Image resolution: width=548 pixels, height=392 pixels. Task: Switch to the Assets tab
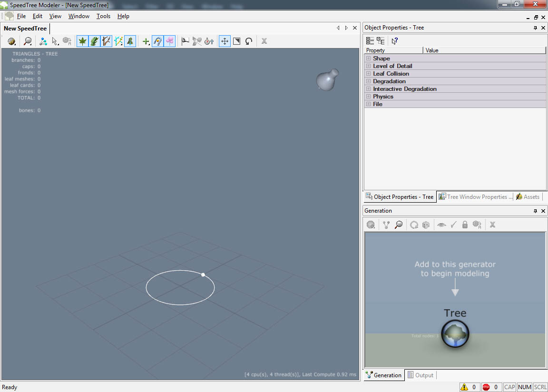[x=528, y=197]
